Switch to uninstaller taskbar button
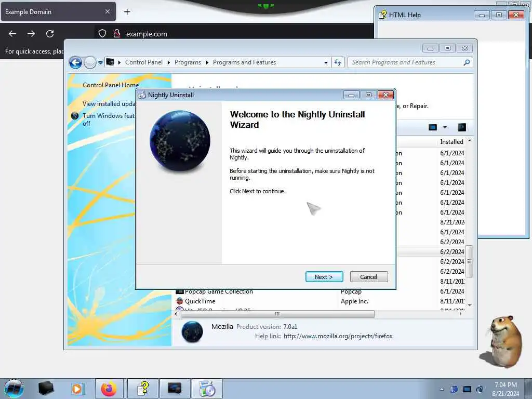This screenshot has height=399, width=532. point(207,389)
